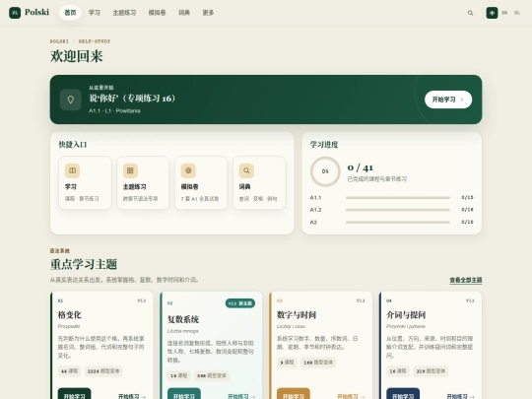Screen dimensions: 532x399
Task: Open the 介词与提问 topic card title
Action: pos(406,315)
